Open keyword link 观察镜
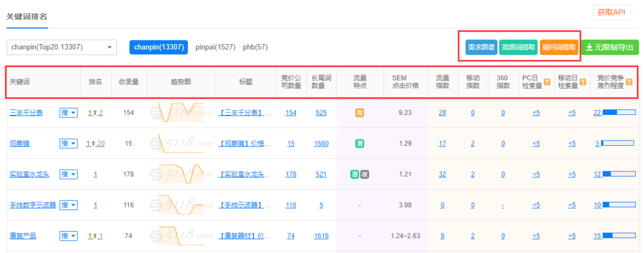Screen dimensions: 644x253 point(19,143)
